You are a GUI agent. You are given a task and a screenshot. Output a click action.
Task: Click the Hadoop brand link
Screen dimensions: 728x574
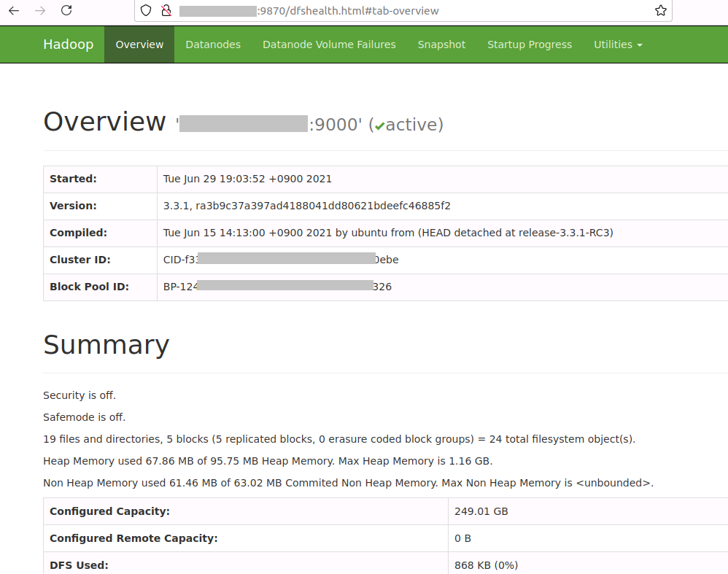pyautogui.click(x=68, y=44)
